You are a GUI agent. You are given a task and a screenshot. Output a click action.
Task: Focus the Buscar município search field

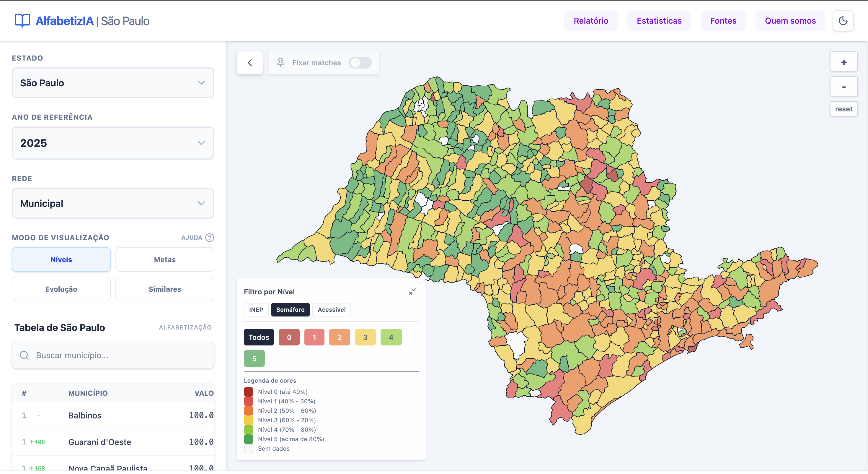(x=113, y=355)
